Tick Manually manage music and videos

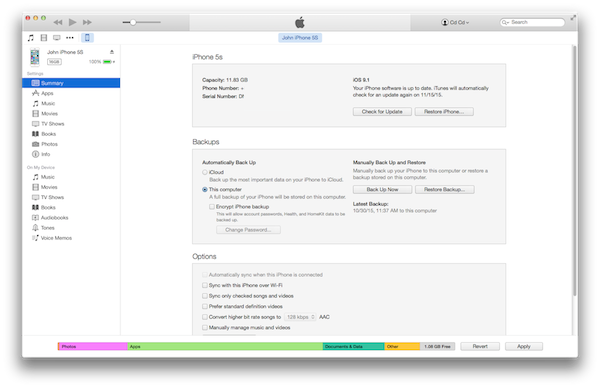point(205,328)
